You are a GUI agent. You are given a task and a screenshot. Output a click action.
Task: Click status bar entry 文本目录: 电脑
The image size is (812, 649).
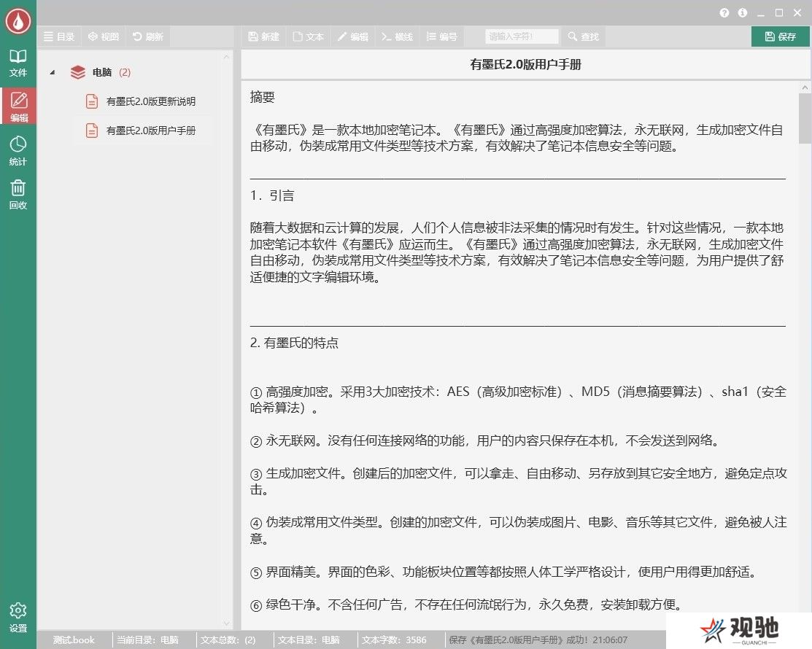tap(309, 640)
